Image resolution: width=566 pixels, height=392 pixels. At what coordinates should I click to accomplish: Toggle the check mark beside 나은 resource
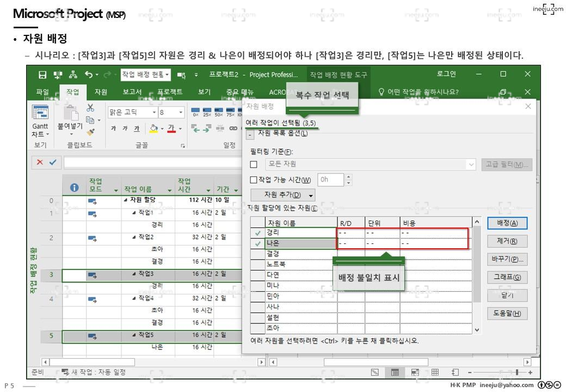pyautogui.click(x=258, y=244)
